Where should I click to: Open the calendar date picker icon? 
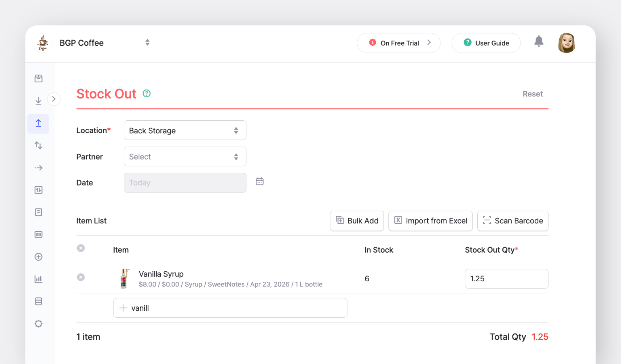(260, 182)
